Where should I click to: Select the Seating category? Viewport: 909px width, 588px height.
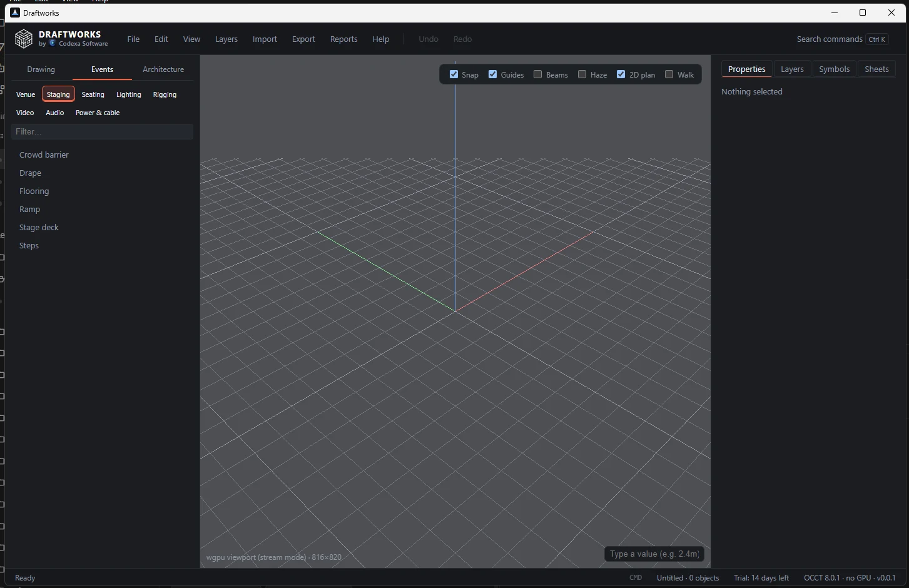pos(93,94)
